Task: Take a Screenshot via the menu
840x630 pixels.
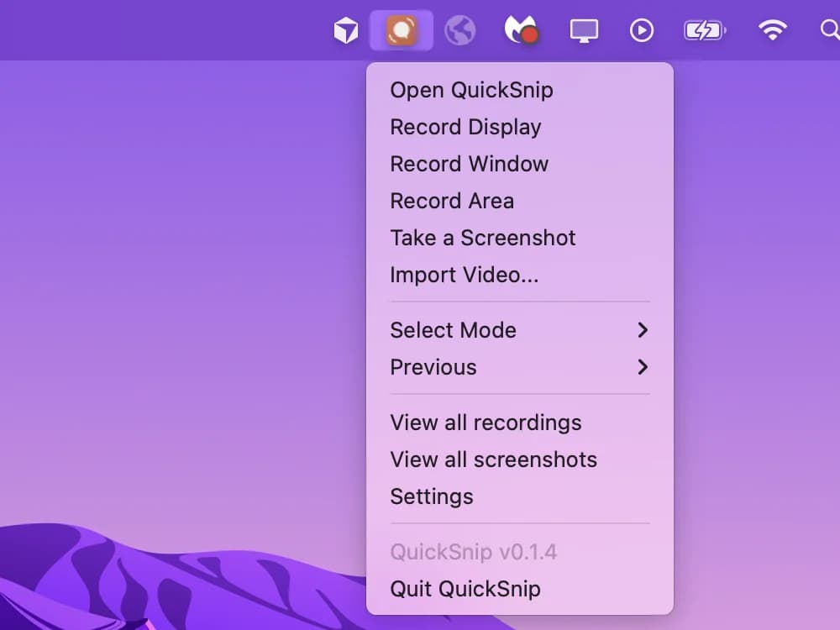Action: (483, 238)
